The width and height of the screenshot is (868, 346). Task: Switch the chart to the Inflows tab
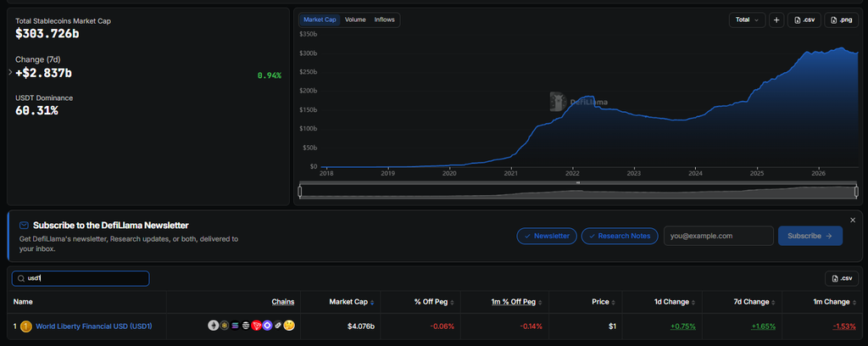tap(384, 20)
